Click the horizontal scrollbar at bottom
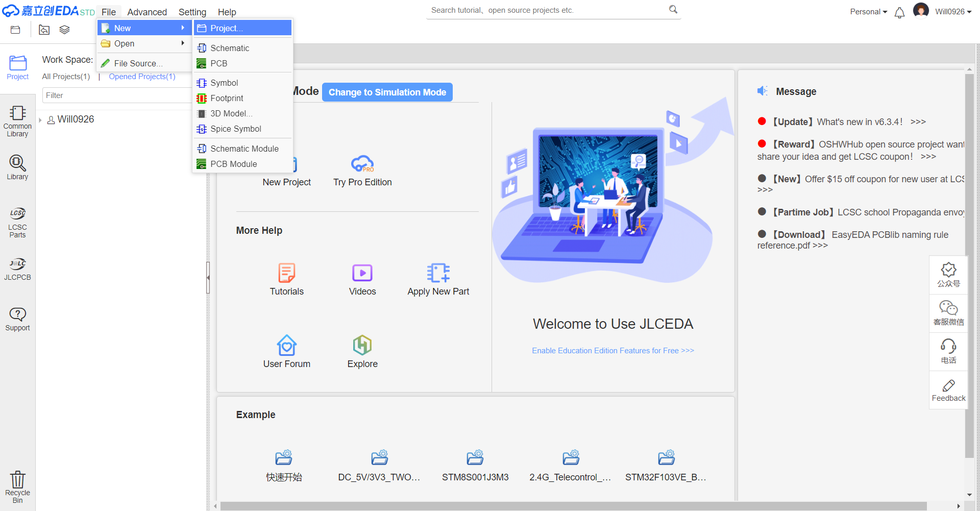980x511 pixels. click(572, 506)
